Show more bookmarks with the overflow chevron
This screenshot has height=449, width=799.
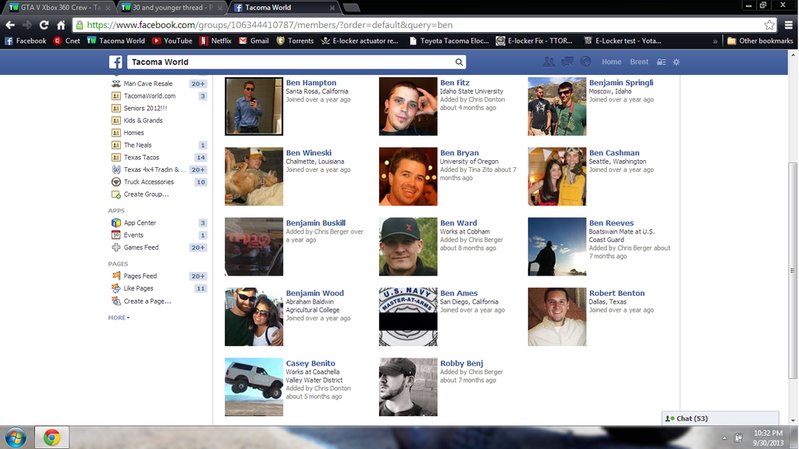(715, 41)
